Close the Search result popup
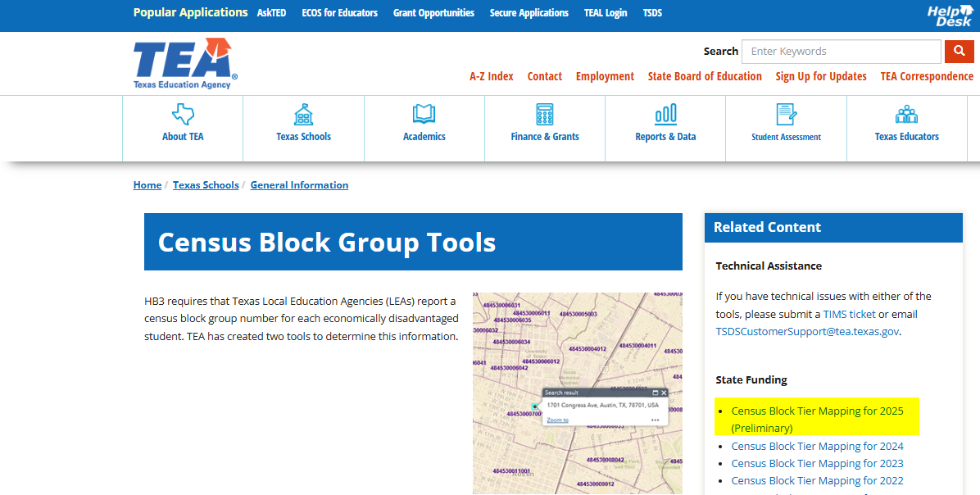 (x=664, y=392)
